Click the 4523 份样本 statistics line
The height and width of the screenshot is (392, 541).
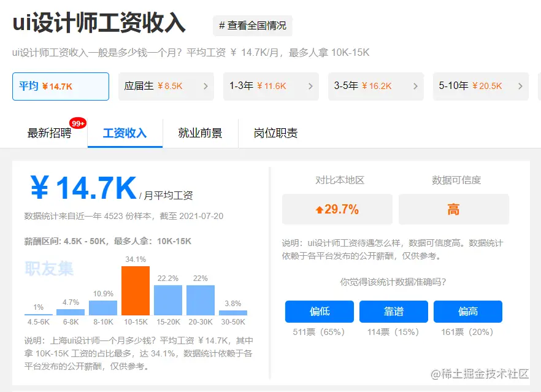123,216
